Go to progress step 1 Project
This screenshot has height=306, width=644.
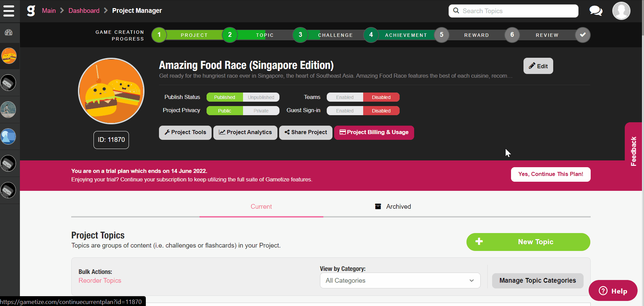pos(159,35)
